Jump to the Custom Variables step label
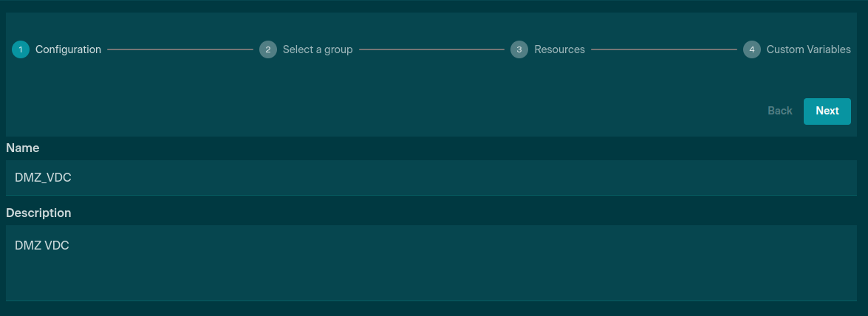Image resolution: width=868 pixels, height=316 pixels. click(x=808, y=49)
